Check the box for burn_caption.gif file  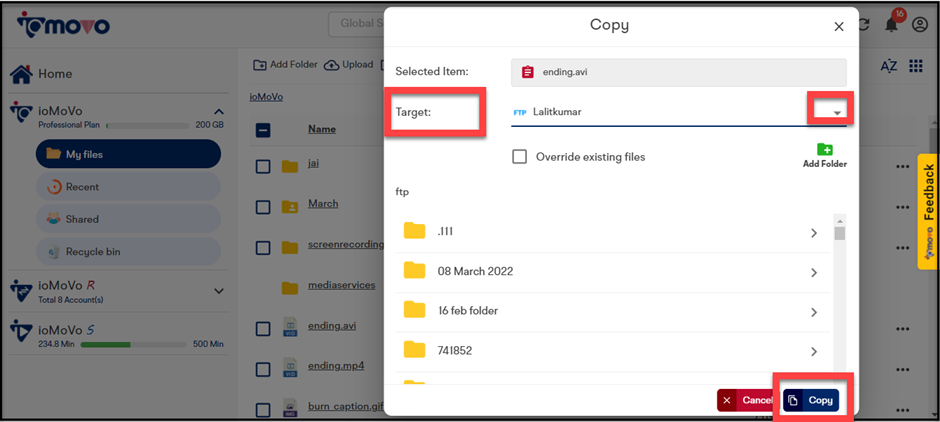(x=263, y=410)
